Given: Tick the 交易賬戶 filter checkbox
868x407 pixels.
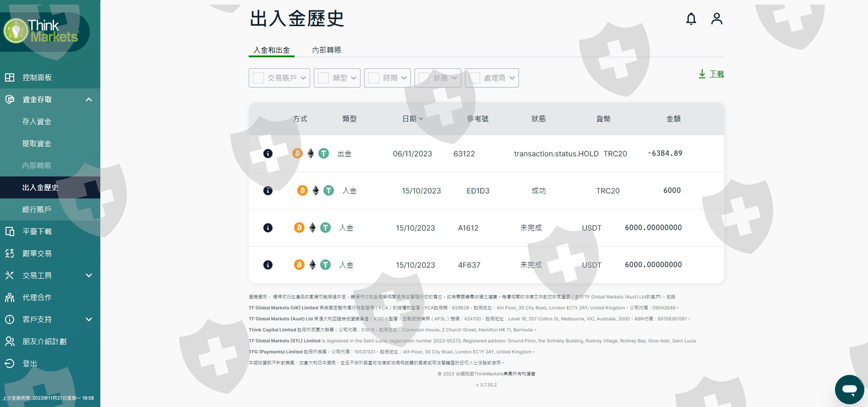Looking at the screenshot, I should (258, 78).
